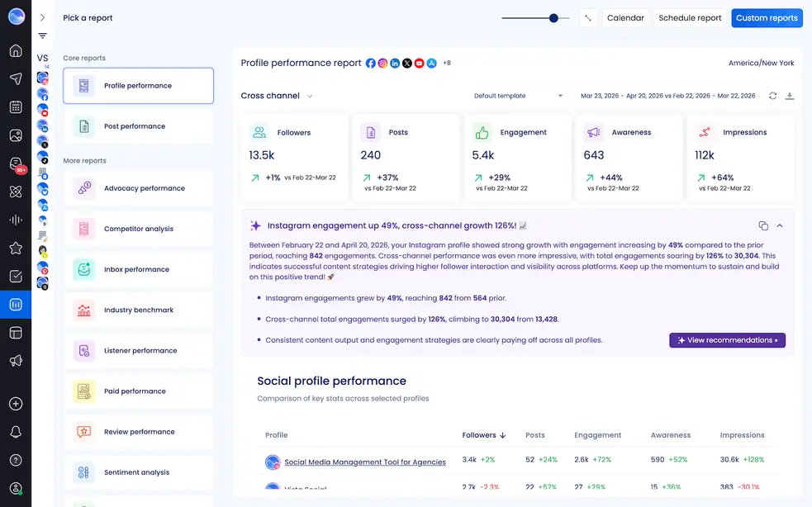This screenshot has height=507, width=812.
Task: Switch to the Post performance report
Action: click(x=136, y=126)
